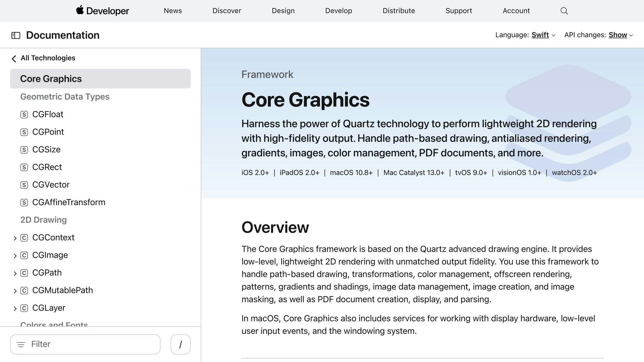Click the class icon beside CGLayer

pos(24,308)
